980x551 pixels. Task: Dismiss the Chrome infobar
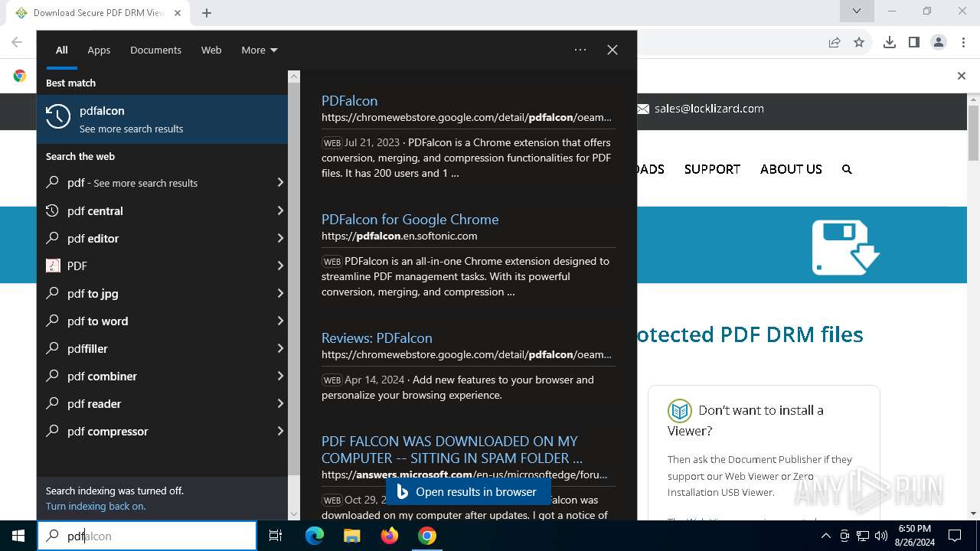point(962,76)
